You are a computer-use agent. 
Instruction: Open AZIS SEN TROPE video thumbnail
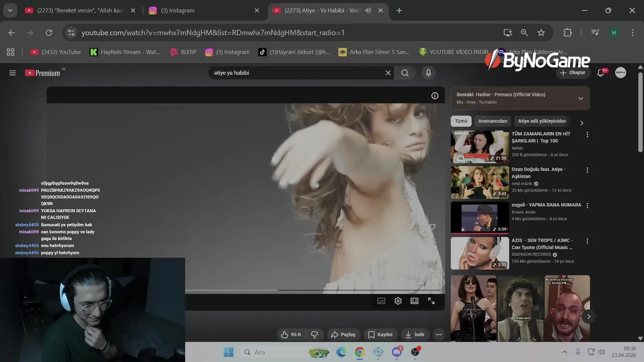480,253
